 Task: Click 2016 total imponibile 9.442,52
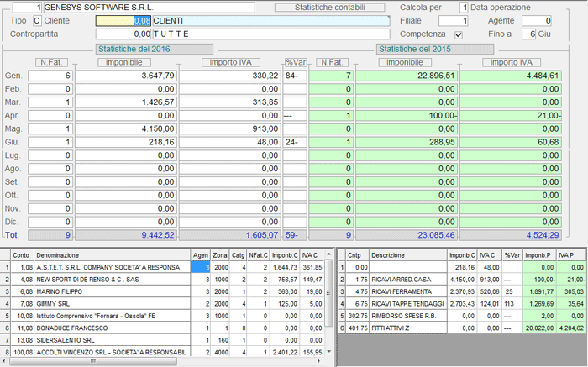coord(126,235)
